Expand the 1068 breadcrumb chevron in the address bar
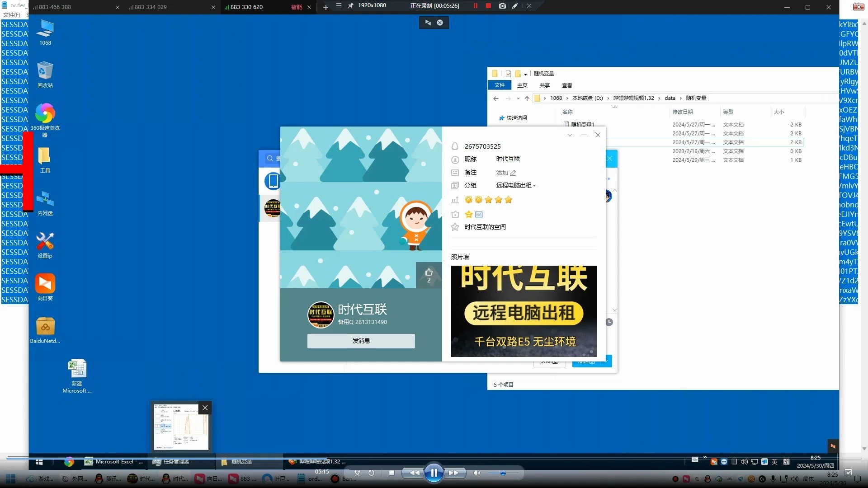Viewport: 868px width, 488px height. [x=567, y=98]
